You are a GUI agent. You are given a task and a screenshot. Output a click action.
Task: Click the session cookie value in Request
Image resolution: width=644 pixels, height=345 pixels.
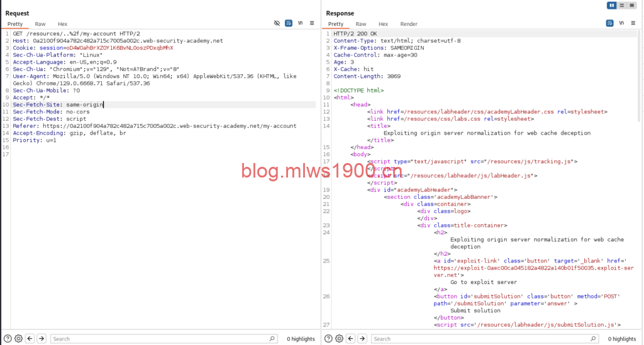(119, 48)
